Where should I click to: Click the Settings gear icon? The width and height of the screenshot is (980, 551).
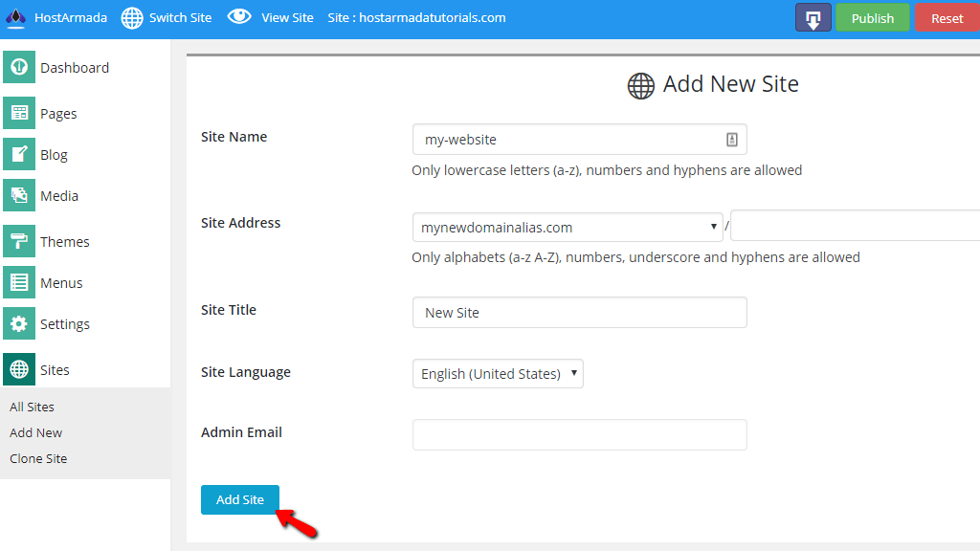tap(19, 323)
